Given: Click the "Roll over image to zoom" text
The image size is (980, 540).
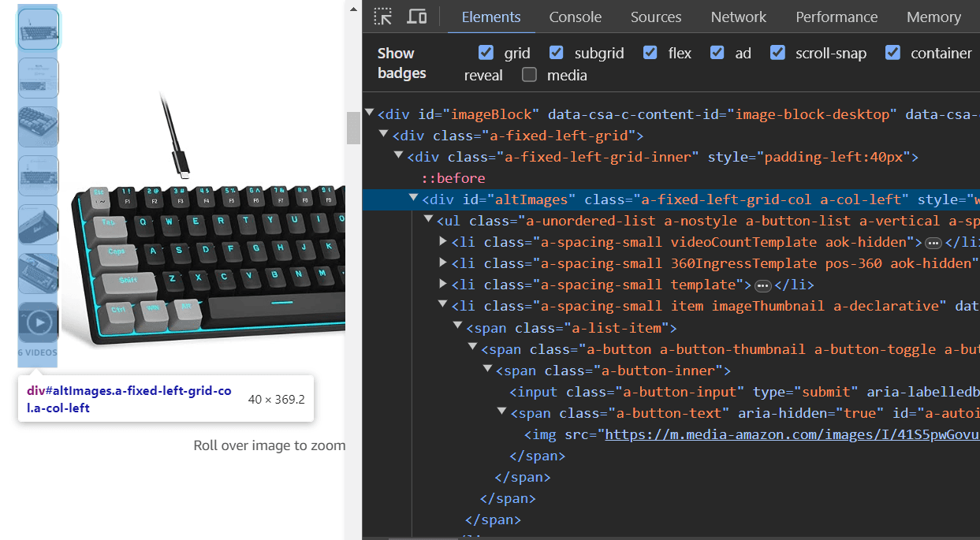Looking at the screenshot, I should point(269,445).
